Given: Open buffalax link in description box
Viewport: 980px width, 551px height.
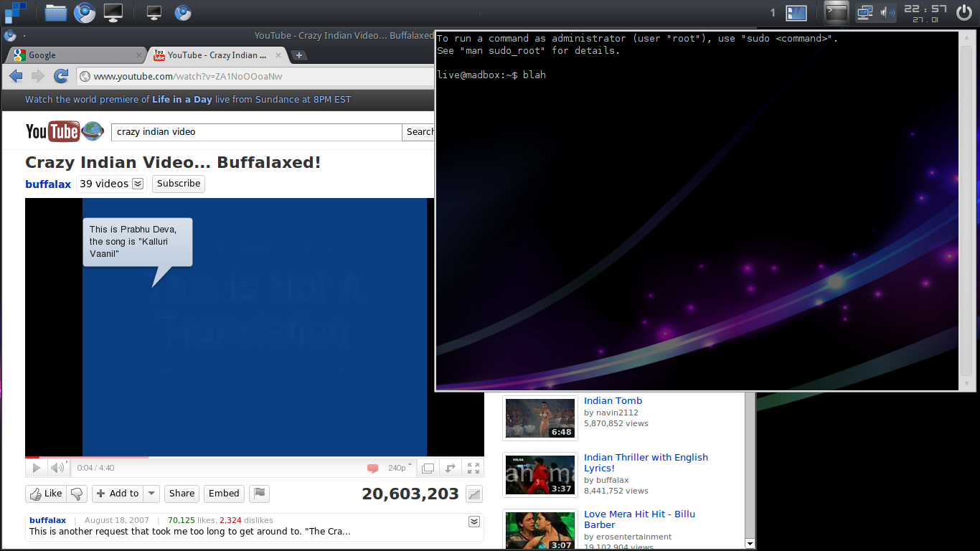Looking at the screenshot, I should (x=47, y=520).
